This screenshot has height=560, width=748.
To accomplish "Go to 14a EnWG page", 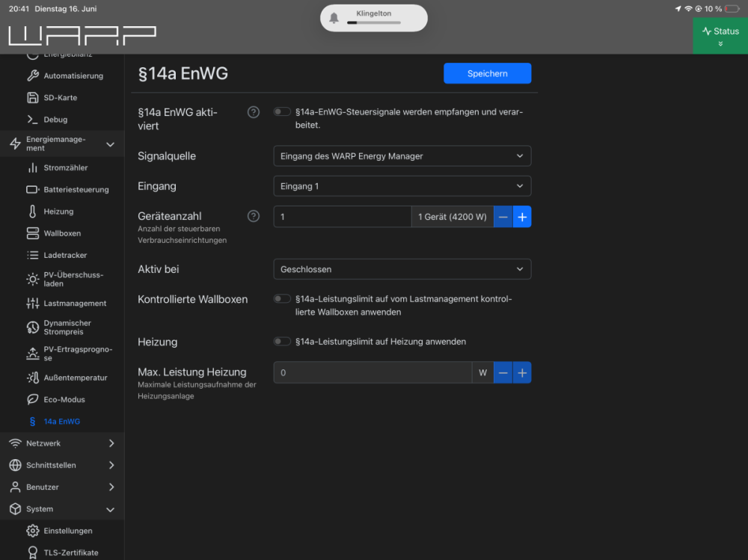I will point(62,421).
